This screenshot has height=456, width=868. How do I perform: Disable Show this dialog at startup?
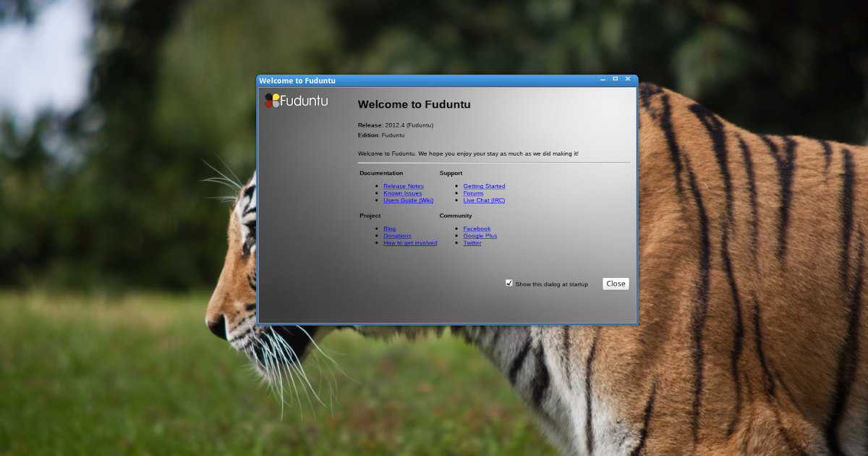click(509, 283)
